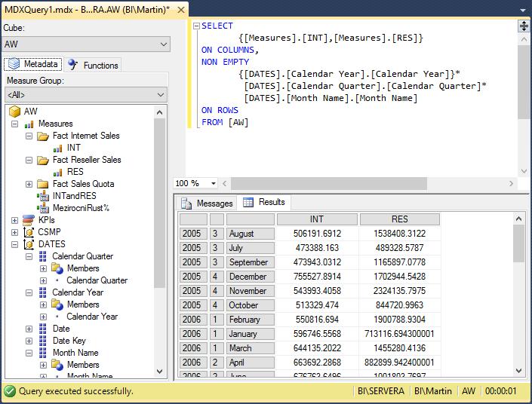Collapse the Fact Internet Sales folder

pyautogui.click(x=29, y=136)
